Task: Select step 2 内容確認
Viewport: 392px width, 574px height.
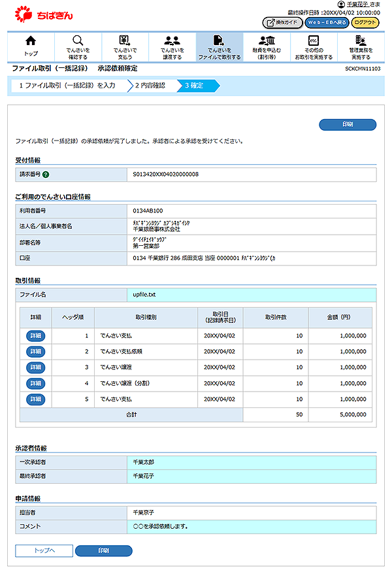Action: tap(150, 86)
